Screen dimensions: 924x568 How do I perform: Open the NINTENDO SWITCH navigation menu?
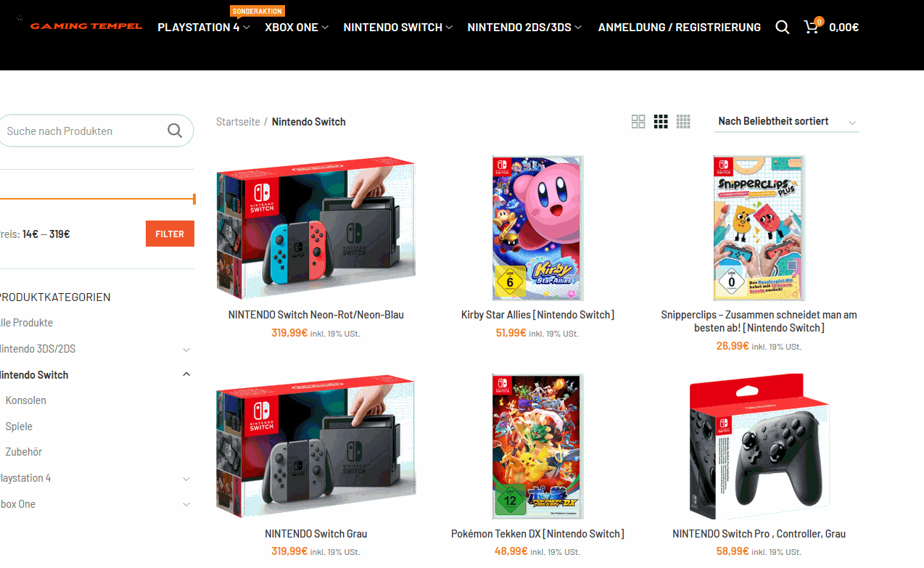[397, 28]
